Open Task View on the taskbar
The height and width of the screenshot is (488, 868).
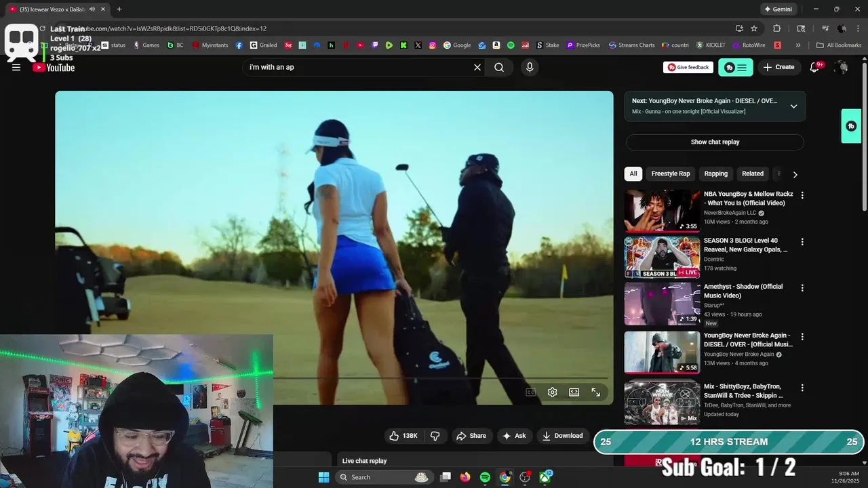[x=446, y=477]
